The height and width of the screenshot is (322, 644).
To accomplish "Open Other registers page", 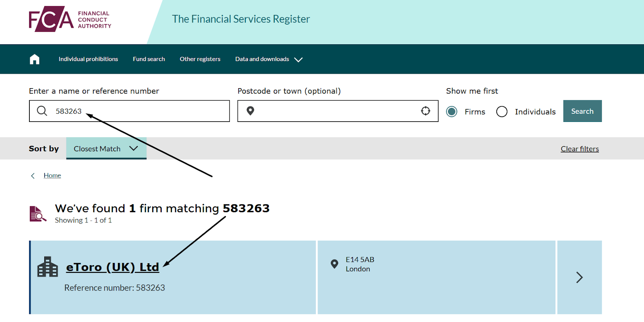I will [x=200, y=59].
